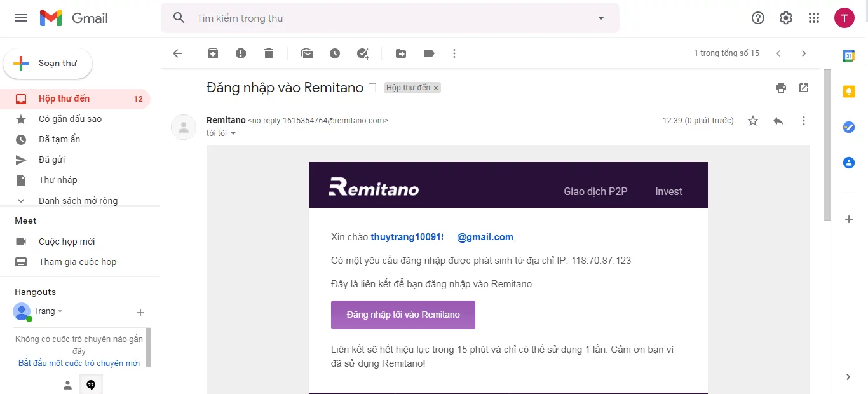The width and height of the screenshot is (868, 394).
Task: Mark the email as unread
Action: tap(307, 53)
